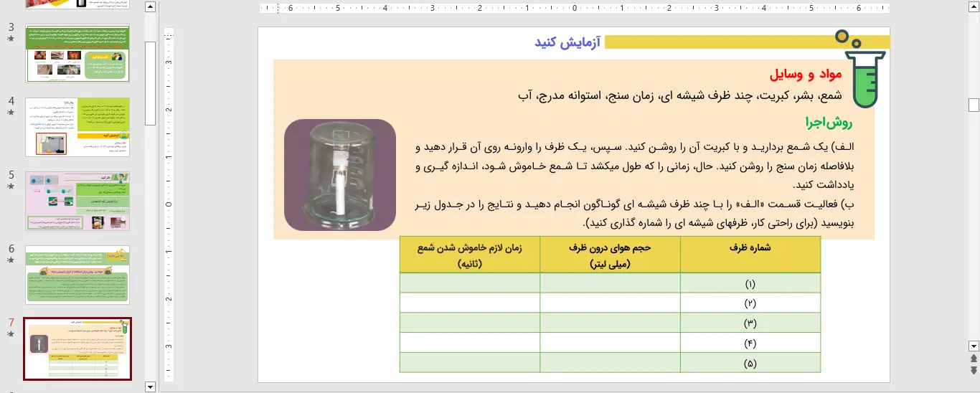Click the horizontal ruler above the slide
Viewport: 980px width, 393px height.
pyautogui.click(x=574, y=9)
